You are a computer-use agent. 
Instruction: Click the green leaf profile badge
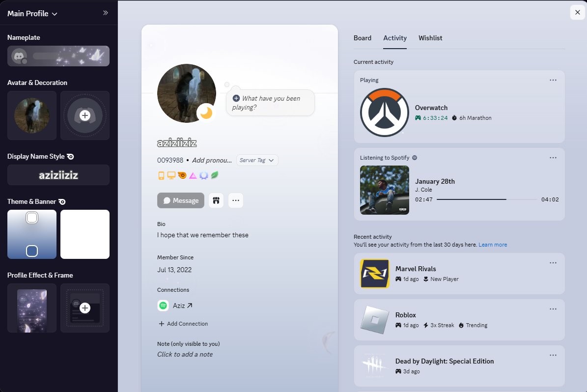[x=215, y=175]
